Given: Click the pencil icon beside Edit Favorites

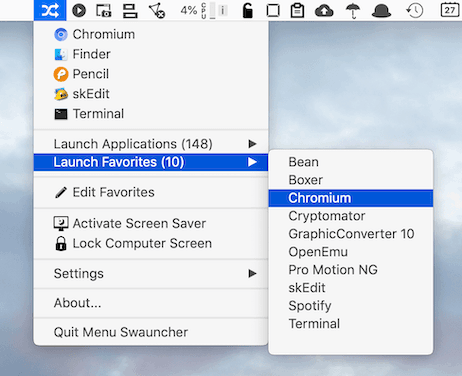Looking at the screenshot, I should pyautogui.click(x=61, y=192).
